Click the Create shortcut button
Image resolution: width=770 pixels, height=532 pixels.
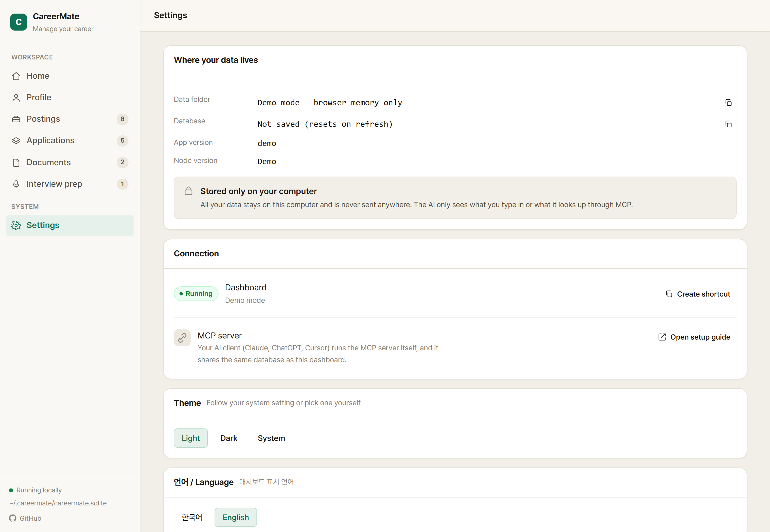pyautogui.click(x=698, y=294)
